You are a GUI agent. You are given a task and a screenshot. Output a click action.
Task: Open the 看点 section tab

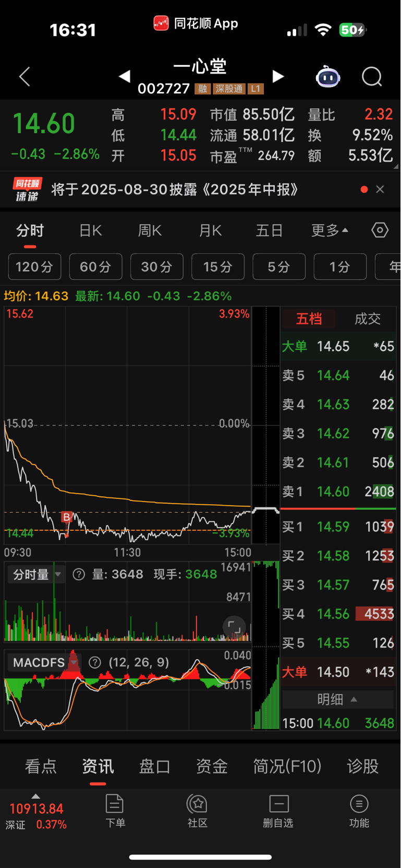41,766
